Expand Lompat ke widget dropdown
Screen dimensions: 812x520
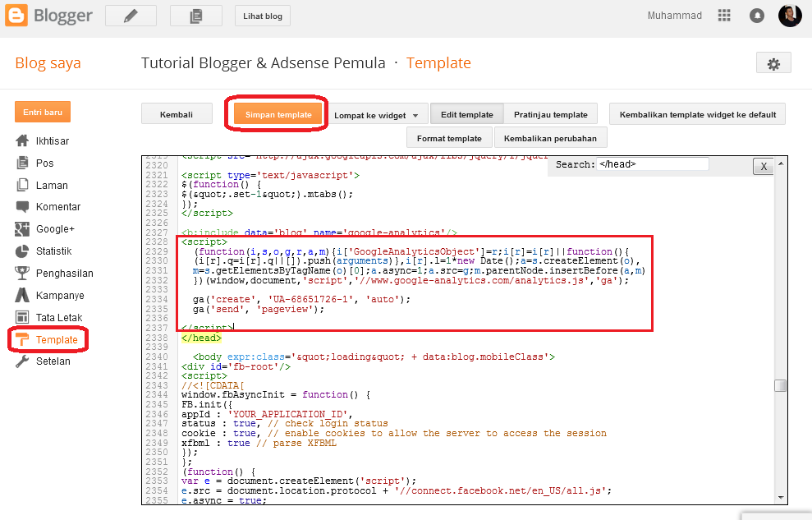(377, 115)
